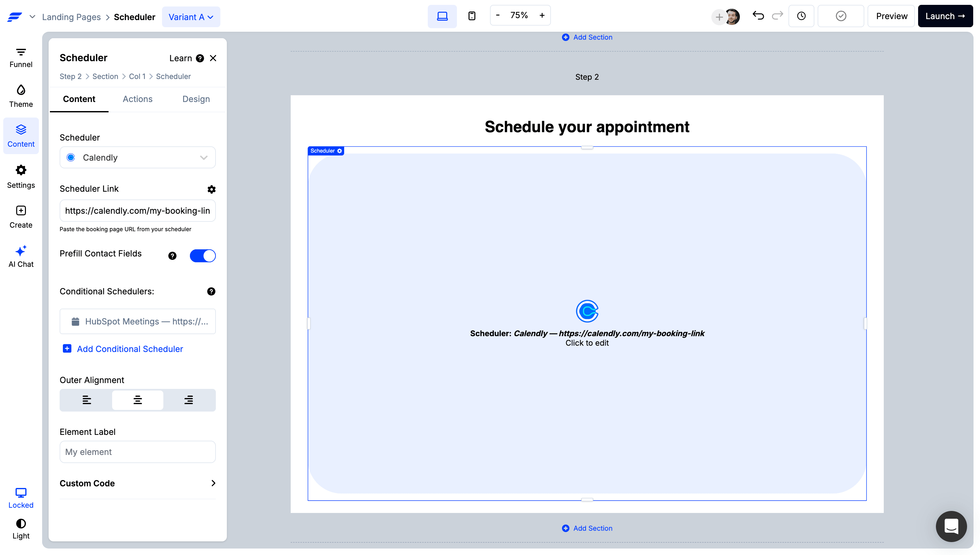
Task: Set outer alignment to right
Action: [188, 400]
